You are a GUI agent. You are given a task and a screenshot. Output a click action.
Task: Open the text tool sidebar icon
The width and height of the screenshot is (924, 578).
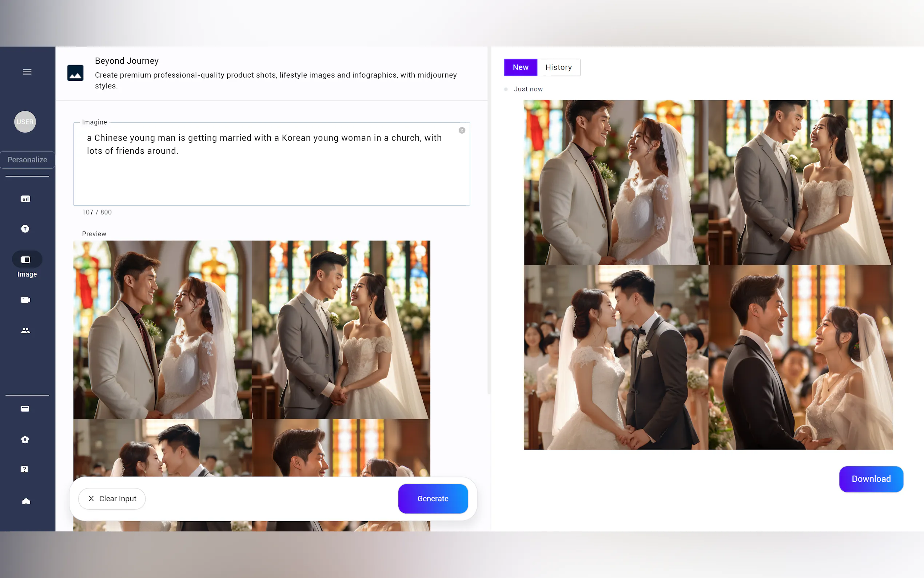click(25, 229)
